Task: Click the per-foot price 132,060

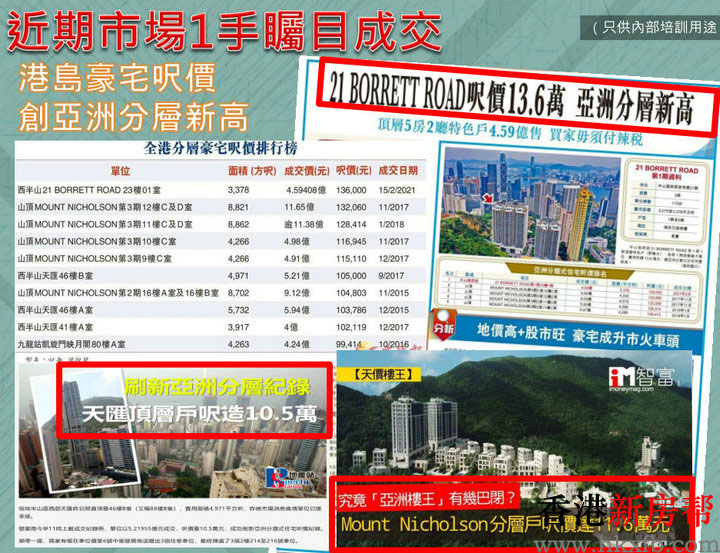Action: tap(351, 208)
